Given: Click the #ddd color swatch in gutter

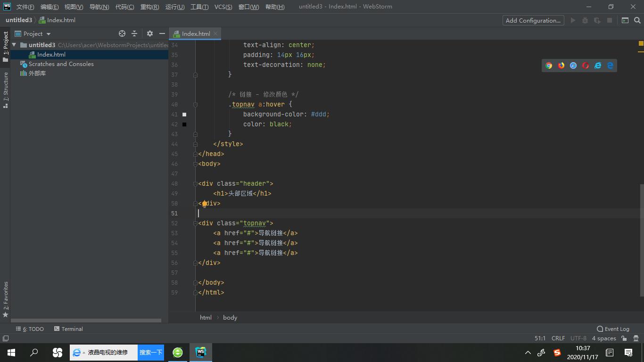Looking at the screenshot, I should coord(184,115).
